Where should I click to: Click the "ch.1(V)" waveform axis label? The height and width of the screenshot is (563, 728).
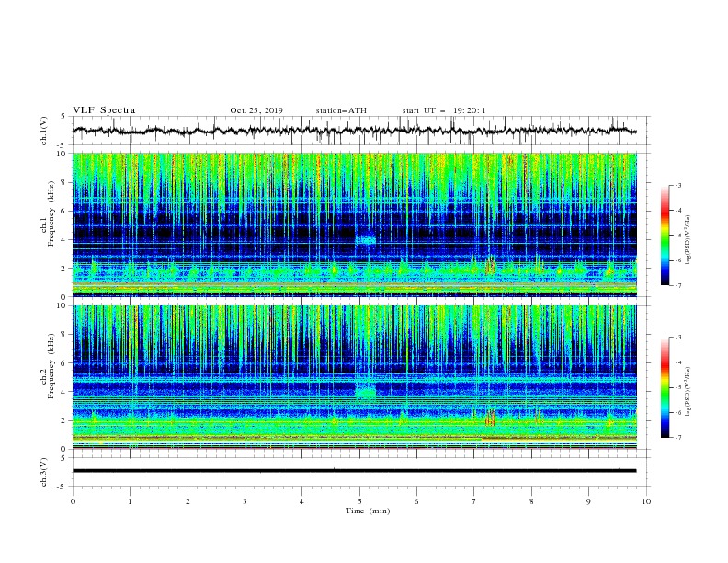click(44, 131)
